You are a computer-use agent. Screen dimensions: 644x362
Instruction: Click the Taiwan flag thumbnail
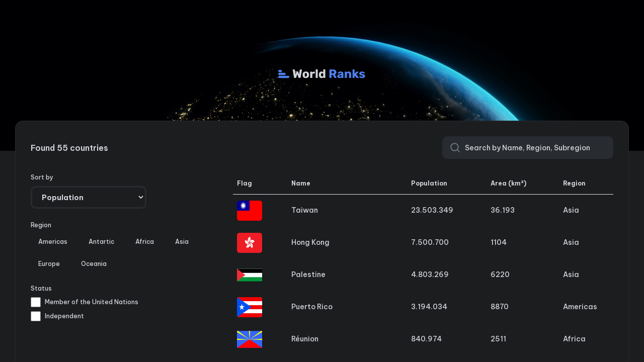[x=249, y=210]
